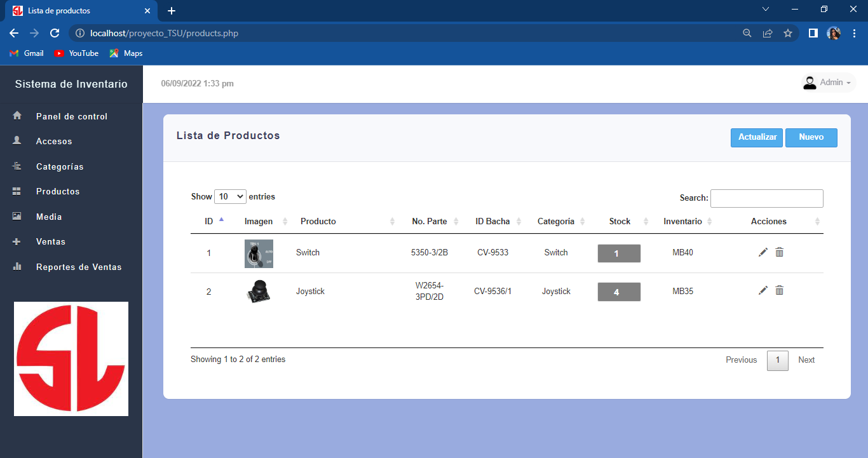Bookmark this page with the star icon

click(788, 33)
